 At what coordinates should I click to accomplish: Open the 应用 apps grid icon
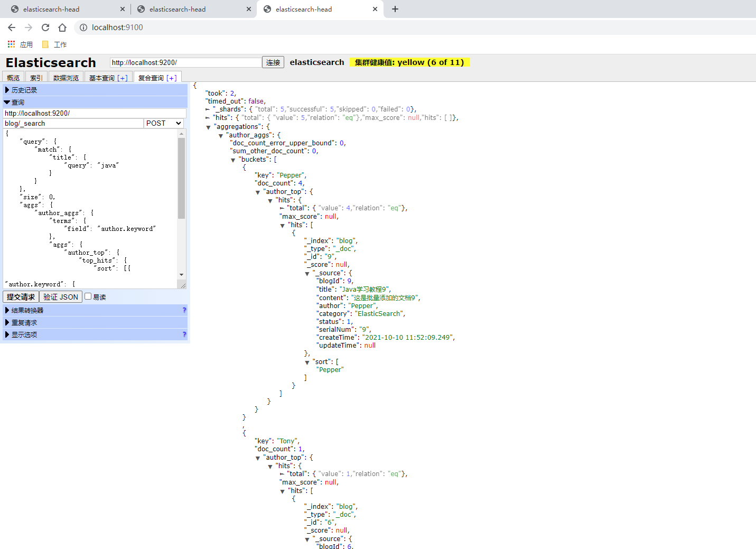coord(11,44)
